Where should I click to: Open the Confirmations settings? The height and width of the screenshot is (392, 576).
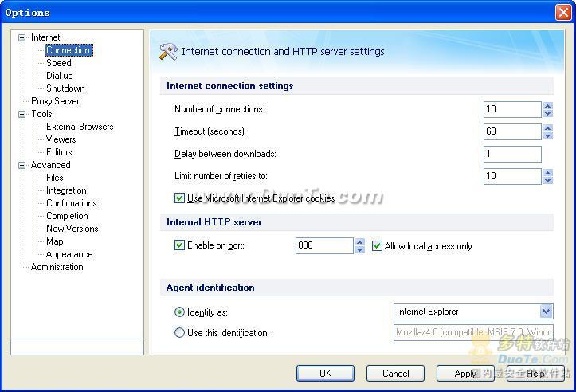point(72,203)
